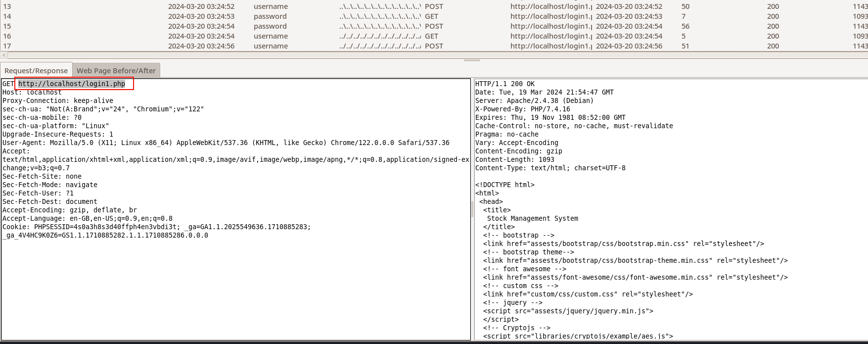Click the 'Host: localhost' request header line
The height and width of the screenshot is (344, 868).
click(32, 92)
